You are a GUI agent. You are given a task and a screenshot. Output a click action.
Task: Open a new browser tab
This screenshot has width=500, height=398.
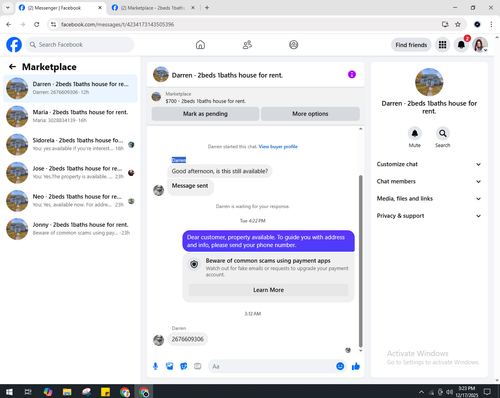pyautogui.click(x=207, y=7)
